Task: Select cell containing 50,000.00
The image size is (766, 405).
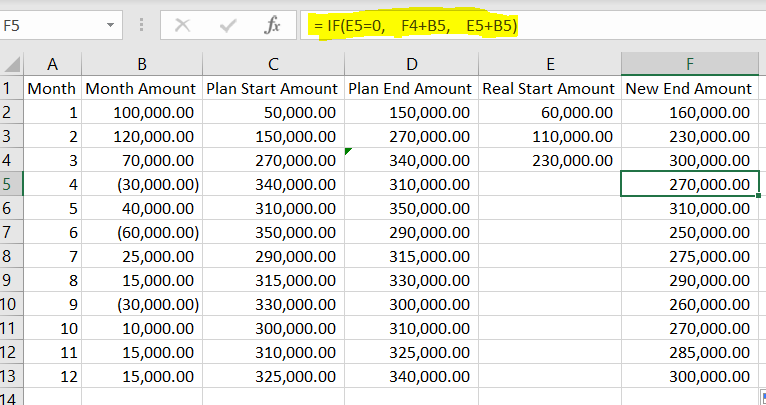Action: click(273, 112)
